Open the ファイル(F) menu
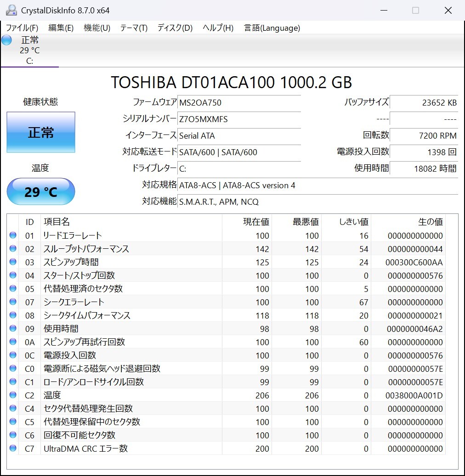 [x=21, y=28]
